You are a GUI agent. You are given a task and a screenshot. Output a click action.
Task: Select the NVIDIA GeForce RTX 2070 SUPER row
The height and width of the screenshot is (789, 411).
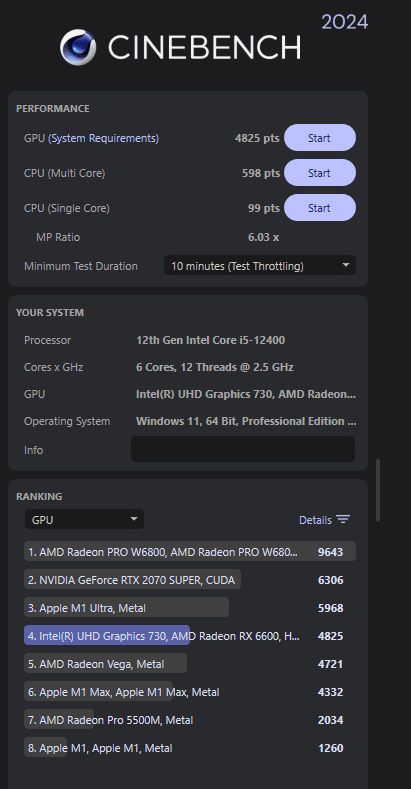190,579
